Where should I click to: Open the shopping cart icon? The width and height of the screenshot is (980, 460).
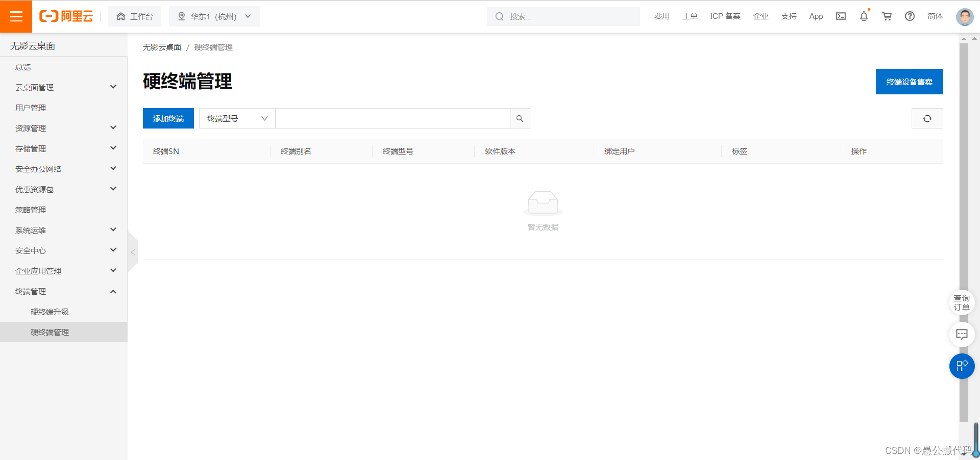click(x=887, y=16)
